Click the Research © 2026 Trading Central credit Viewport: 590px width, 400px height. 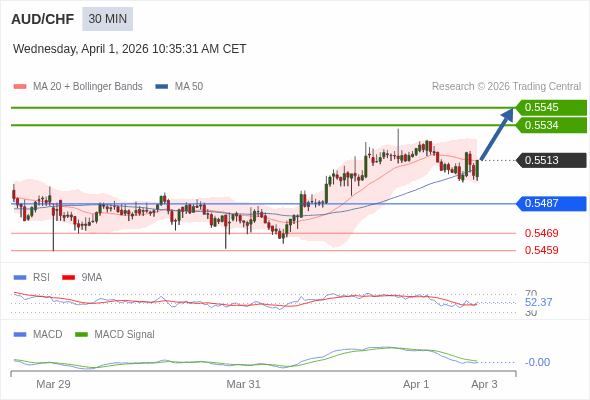(x=506, y=87)
